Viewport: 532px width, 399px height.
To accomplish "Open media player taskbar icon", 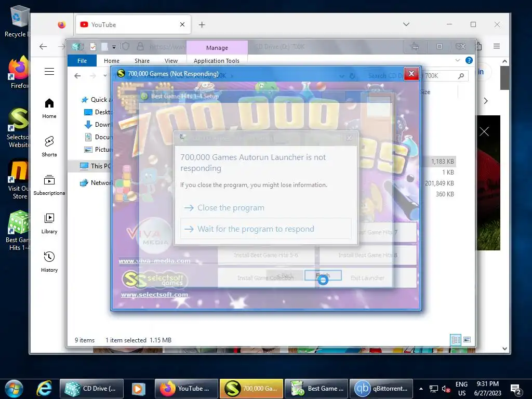I will 138,389.
